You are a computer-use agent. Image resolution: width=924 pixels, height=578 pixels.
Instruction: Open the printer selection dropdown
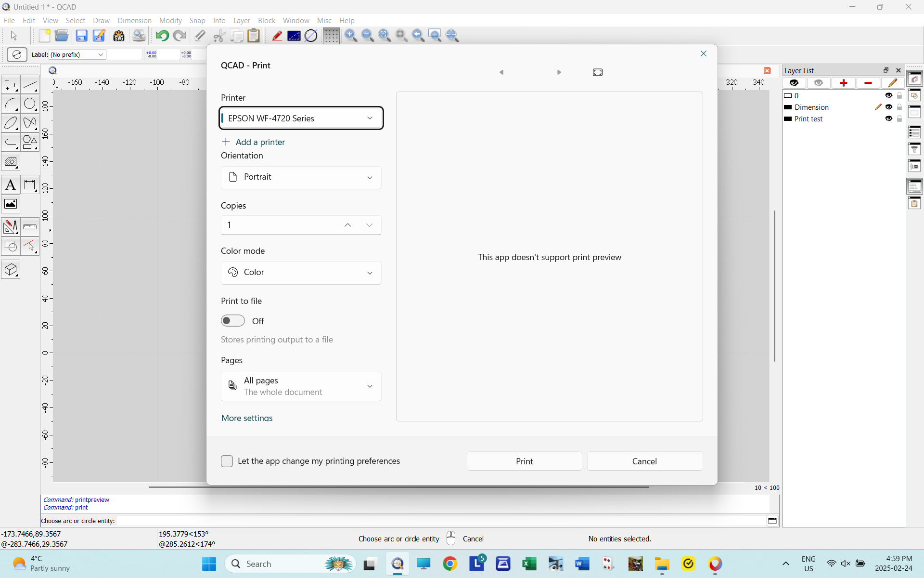tap(301, 118)
